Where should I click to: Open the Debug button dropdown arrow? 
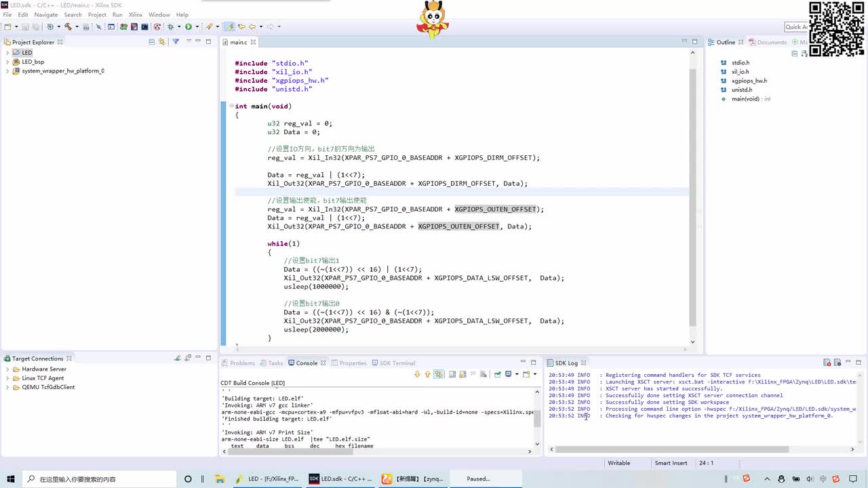[x=179, y=27]
